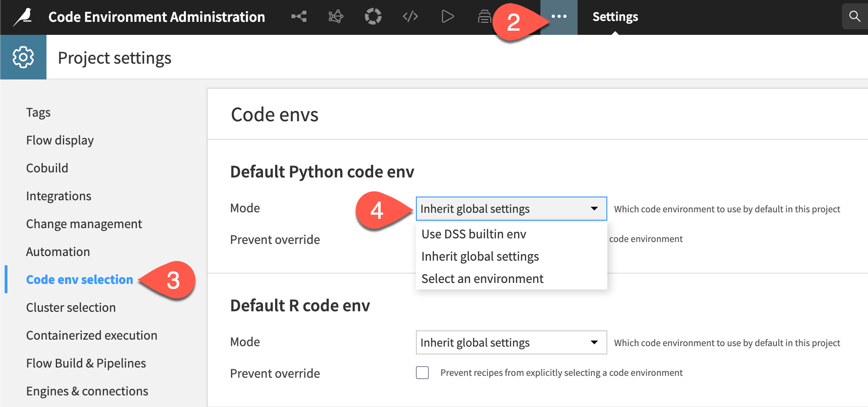Open the visual analyses icon in top bar

(x=335, y=17)
